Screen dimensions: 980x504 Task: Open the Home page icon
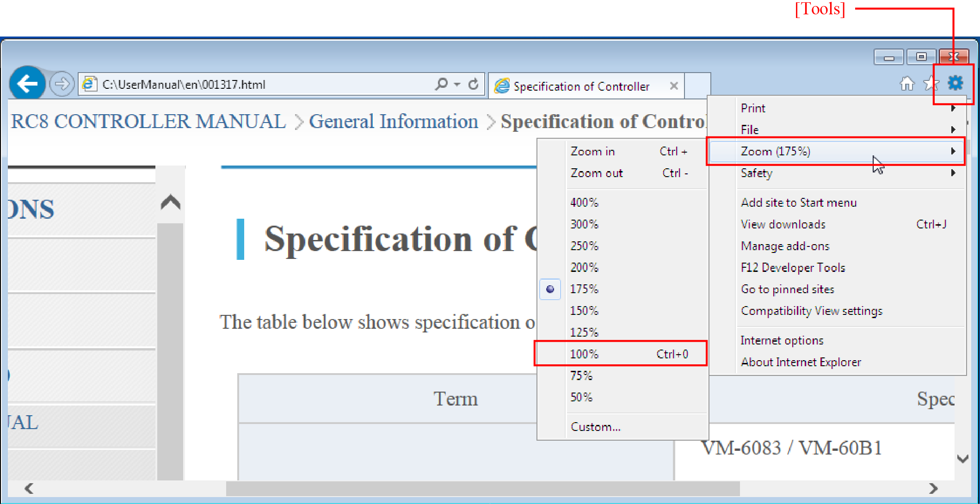(907, 84)
